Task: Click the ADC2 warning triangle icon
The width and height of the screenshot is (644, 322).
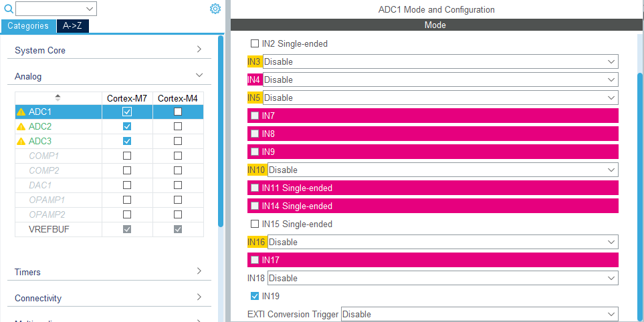Action: coord(21,127)
